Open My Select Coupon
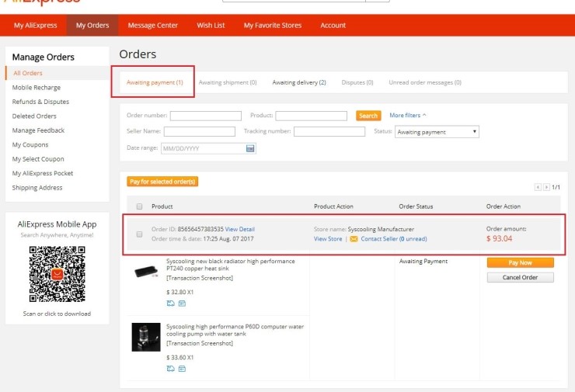 click(x=38, y=159)
